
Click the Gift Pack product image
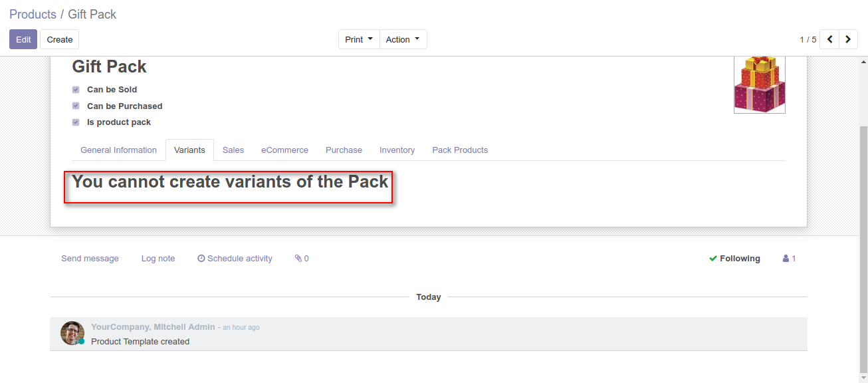[759, 84]
